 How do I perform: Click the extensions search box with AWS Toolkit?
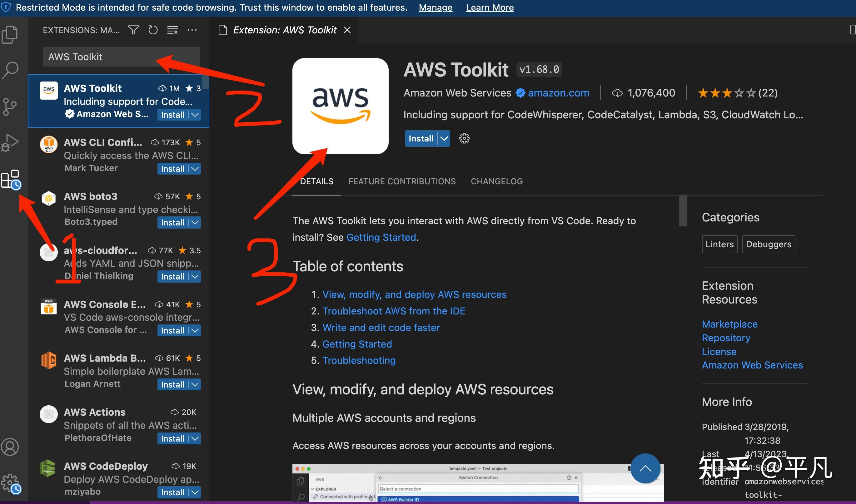[x=121, y=57]
